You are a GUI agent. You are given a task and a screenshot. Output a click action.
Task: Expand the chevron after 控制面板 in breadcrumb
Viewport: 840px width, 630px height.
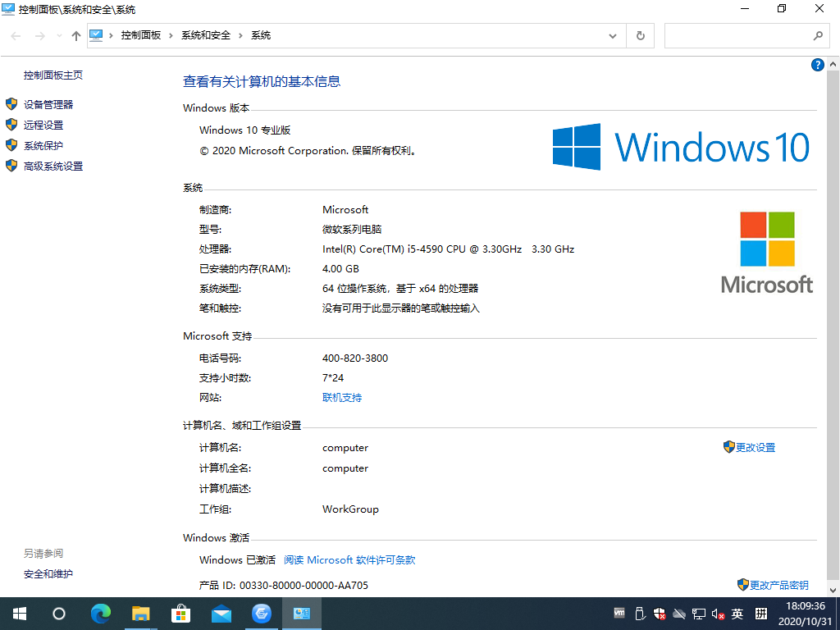click(x=171, y=36)
